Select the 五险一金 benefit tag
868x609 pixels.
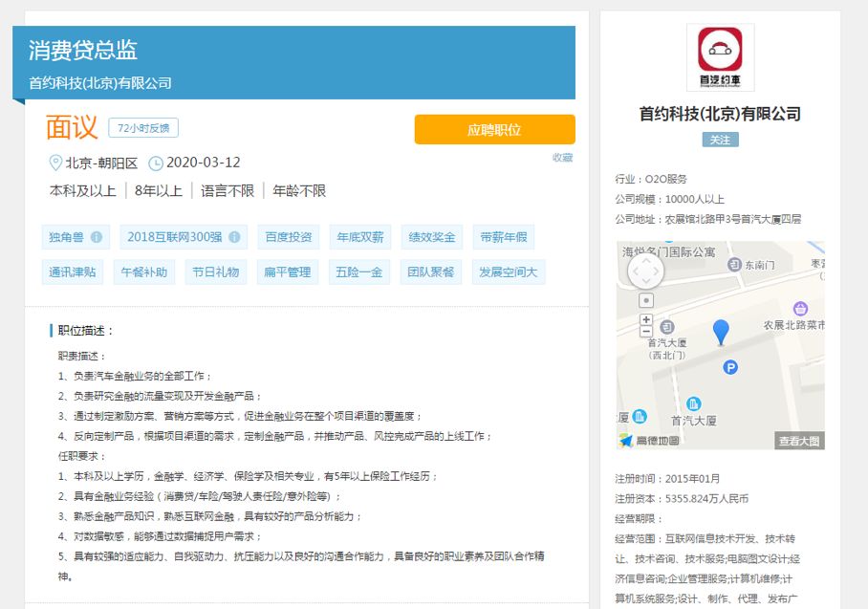[358, 272]
